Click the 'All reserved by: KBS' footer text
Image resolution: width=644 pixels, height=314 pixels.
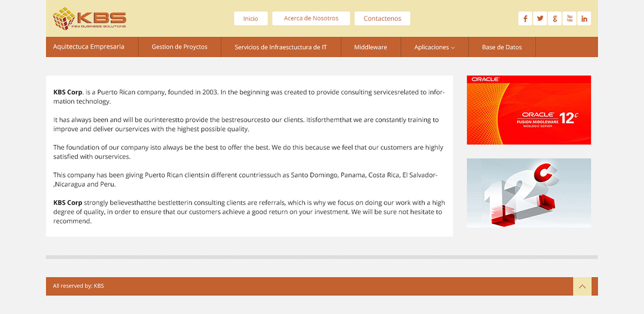coord(78,286)
